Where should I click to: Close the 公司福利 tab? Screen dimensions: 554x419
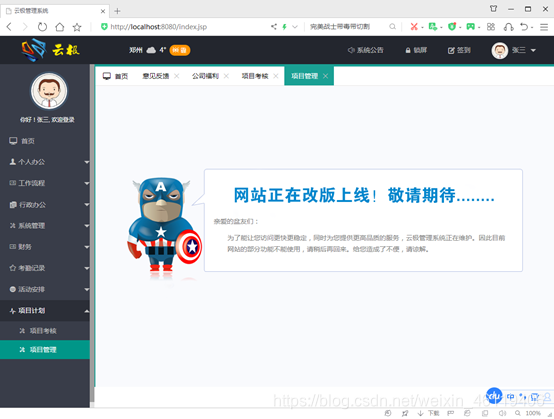click(x=226, y=76)
